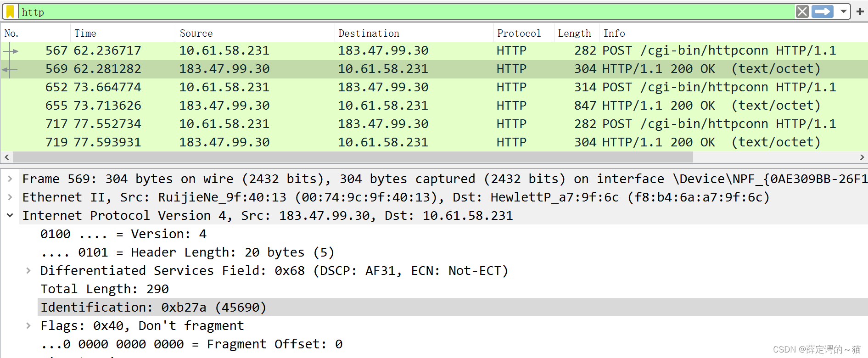Click into the http display filter field
The width and height of the screenshot is (868, 358).
coord(406,12)
